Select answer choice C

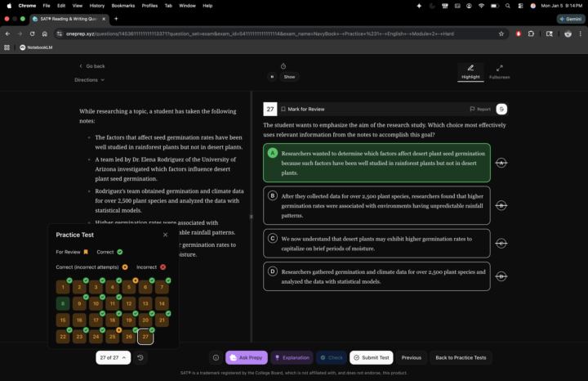point(376,244)
